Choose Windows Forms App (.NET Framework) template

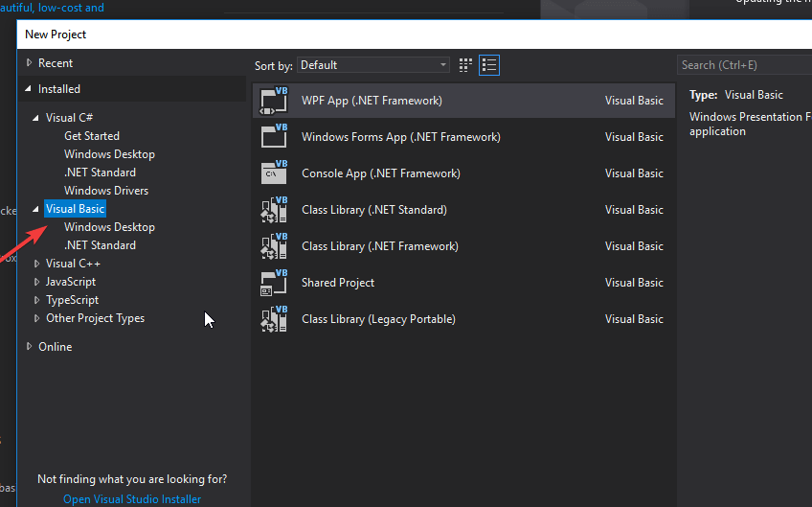pos(464,137)
